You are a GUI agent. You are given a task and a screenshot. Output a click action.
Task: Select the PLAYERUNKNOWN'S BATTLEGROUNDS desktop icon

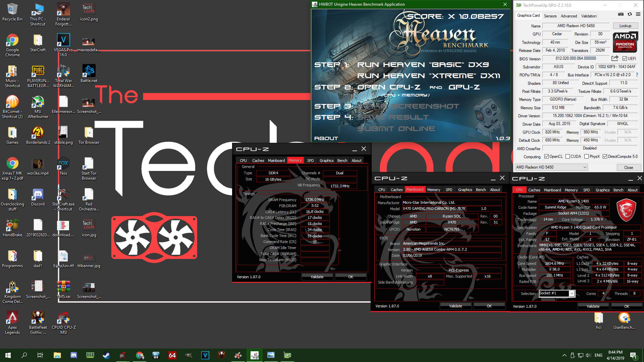pos(38,76)
